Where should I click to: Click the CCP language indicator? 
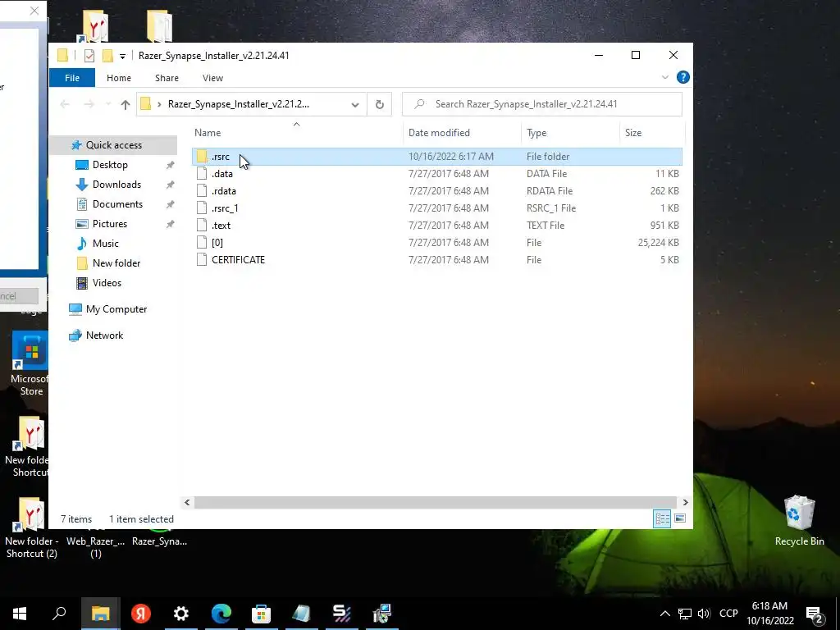[x=728, y=614]
